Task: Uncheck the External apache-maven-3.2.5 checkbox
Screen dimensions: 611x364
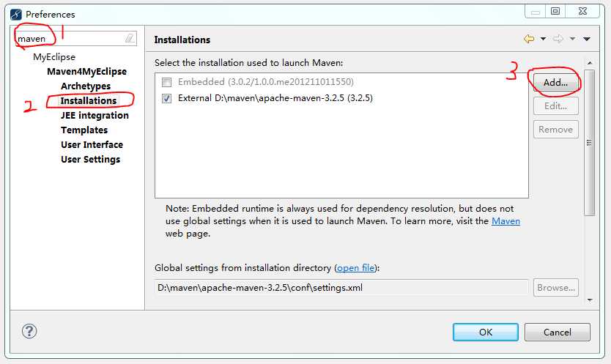Action: click(167, 98)
